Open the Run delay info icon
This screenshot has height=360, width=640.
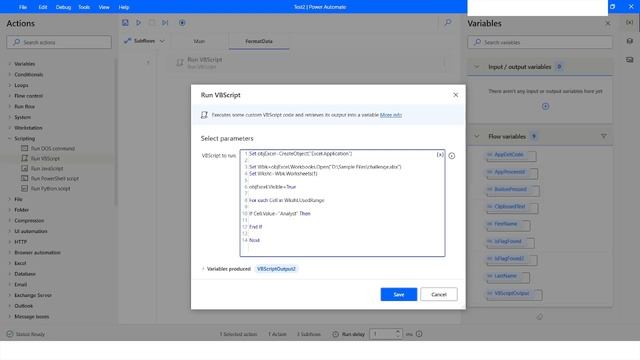[419, 334]
